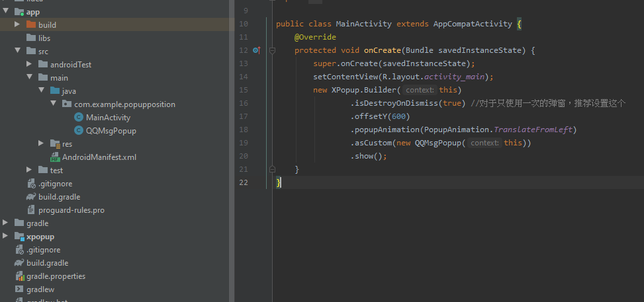Click the test folder icon

(43, 170)
